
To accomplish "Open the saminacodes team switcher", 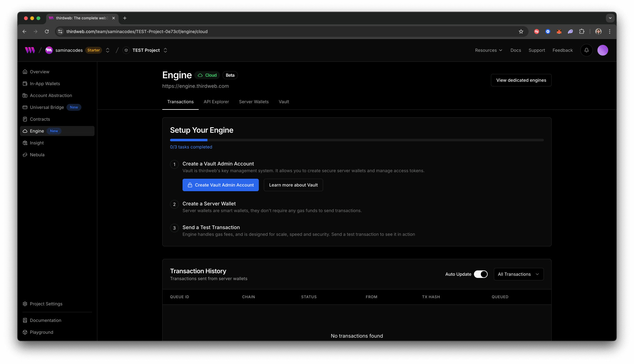I will pos(107,50).
